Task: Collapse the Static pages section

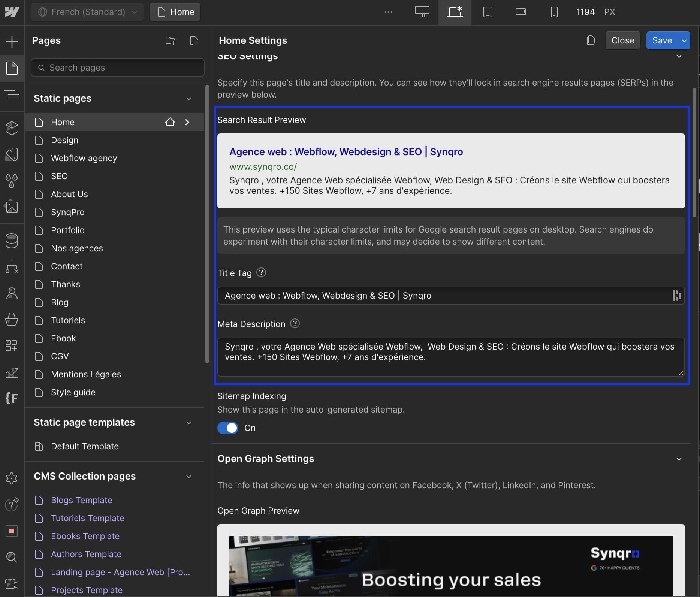Action: 189,98
